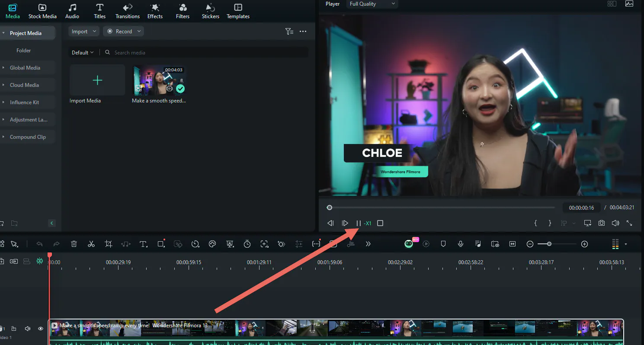This screenshot has width=644, height=345.
Task: Expand the Compound Clip section
Action: [x=3, y=137]
